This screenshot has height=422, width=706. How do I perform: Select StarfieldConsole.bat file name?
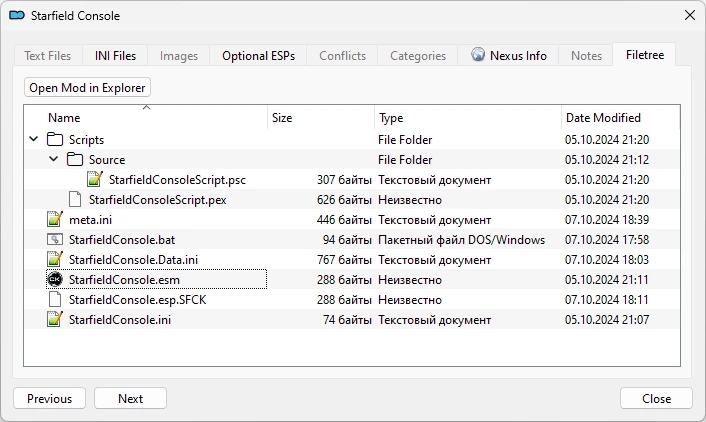(x=122, y=240)
